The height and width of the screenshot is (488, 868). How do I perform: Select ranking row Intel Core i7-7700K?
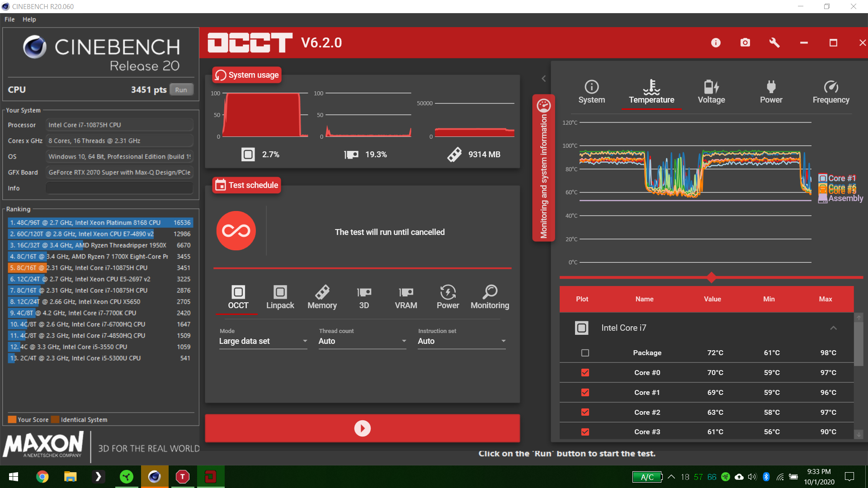(100, 313)
